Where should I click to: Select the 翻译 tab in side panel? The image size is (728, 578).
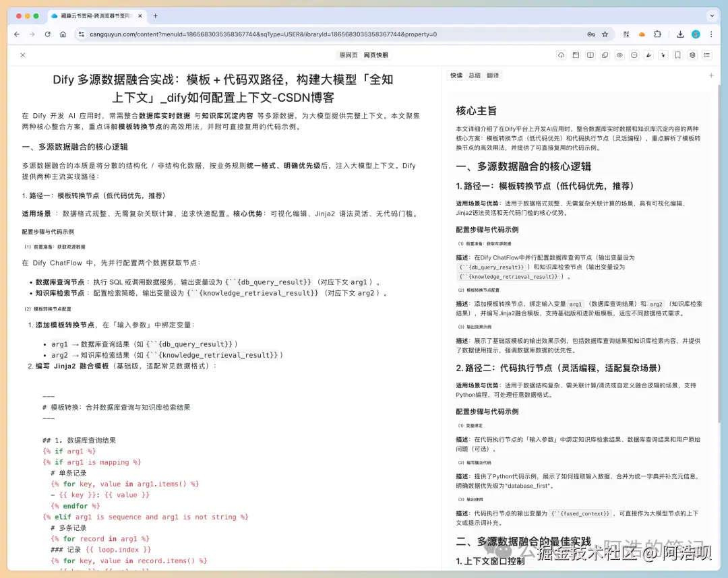click(493, 75)
